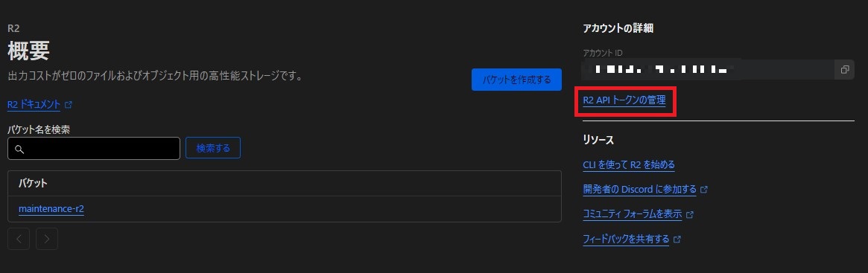This screenshot has width=868, height=273.
Task: Open コミュニティ フォーラムを表示 link
Action: pos(632,214)
